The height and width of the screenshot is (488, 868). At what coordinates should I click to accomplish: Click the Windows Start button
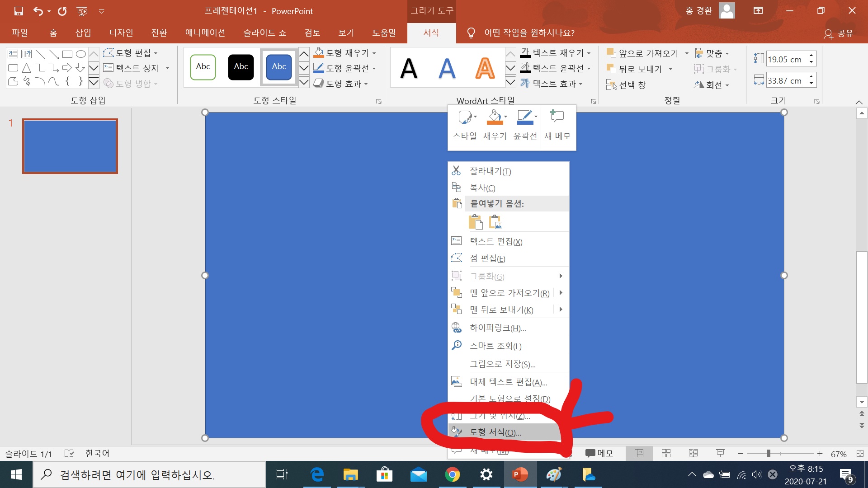coord(16,474)
